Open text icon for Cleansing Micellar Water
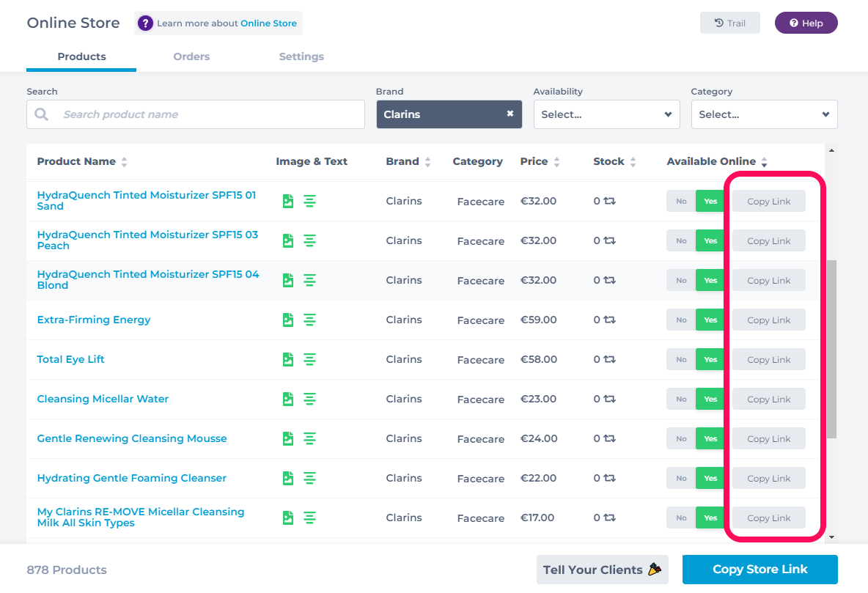Viewport: 868px width, 593px height. 309,399
